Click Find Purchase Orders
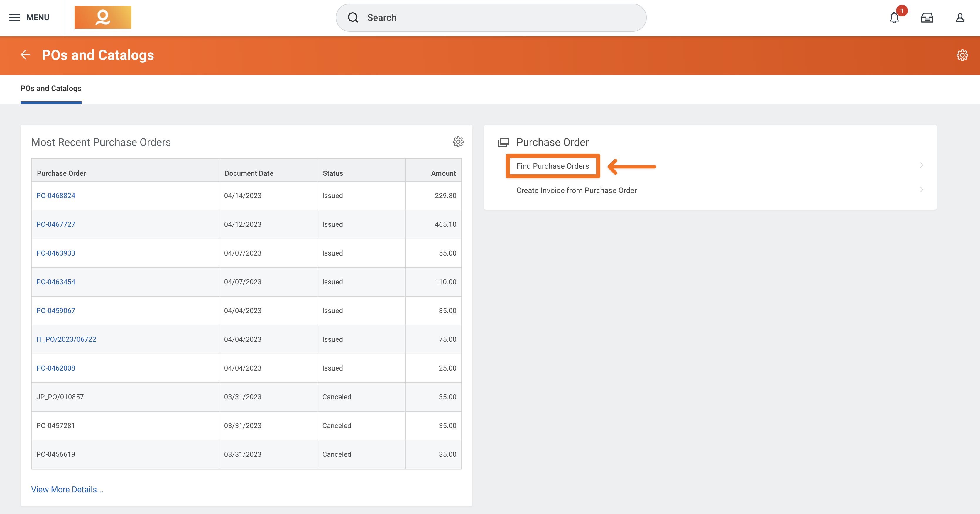 click(552, 166)
